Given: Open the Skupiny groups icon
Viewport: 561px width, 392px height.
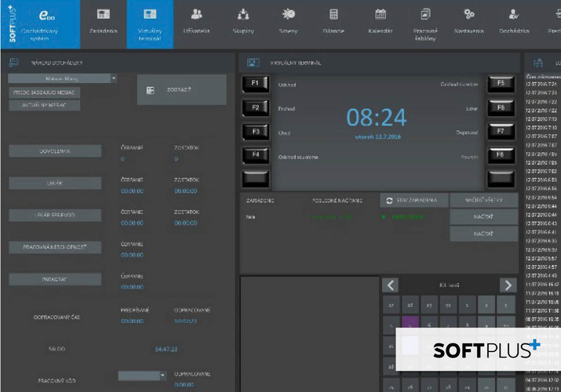Looking at the screenshot, I should coord(242,14).
